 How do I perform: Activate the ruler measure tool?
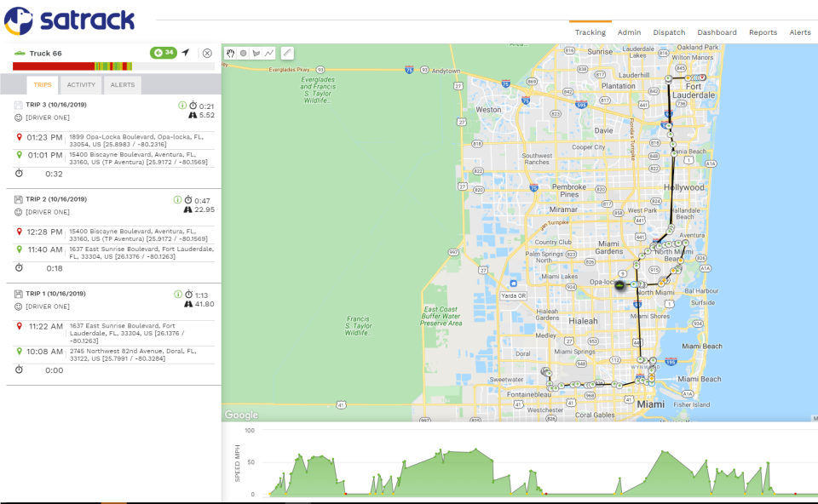(x=287, y=53)
